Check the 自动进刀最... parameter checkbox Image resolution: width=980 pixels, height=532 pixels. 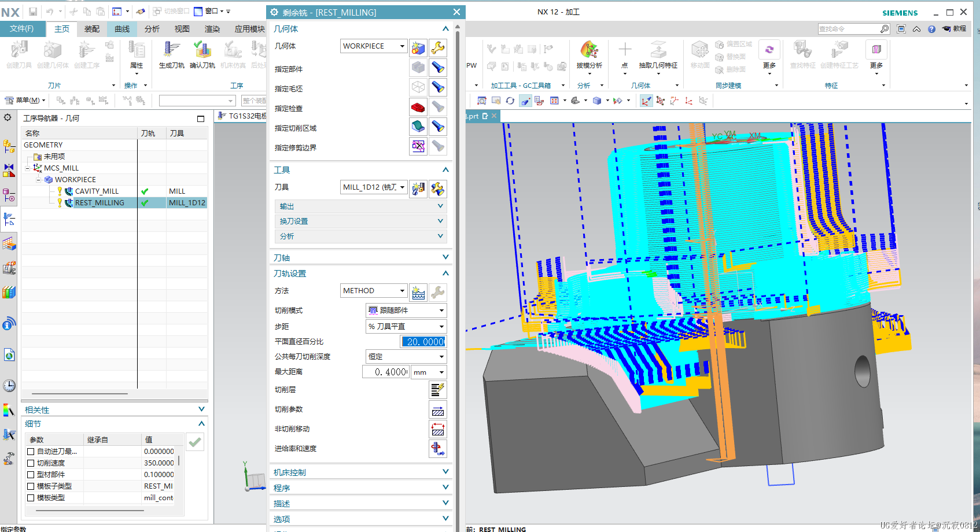31,452
